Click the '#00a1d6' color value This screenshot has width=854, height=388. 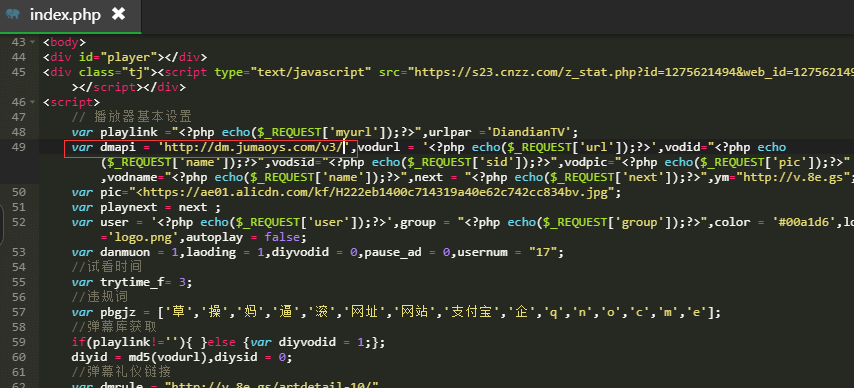tap(803, 222)
